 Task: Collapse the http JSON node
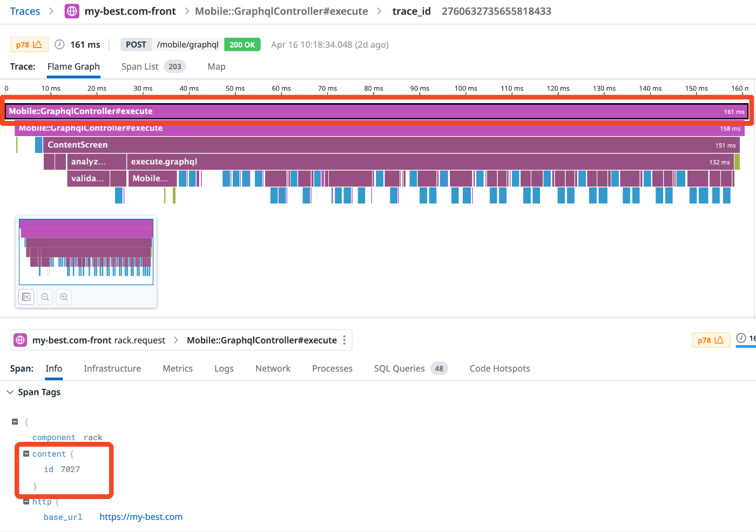26,502
